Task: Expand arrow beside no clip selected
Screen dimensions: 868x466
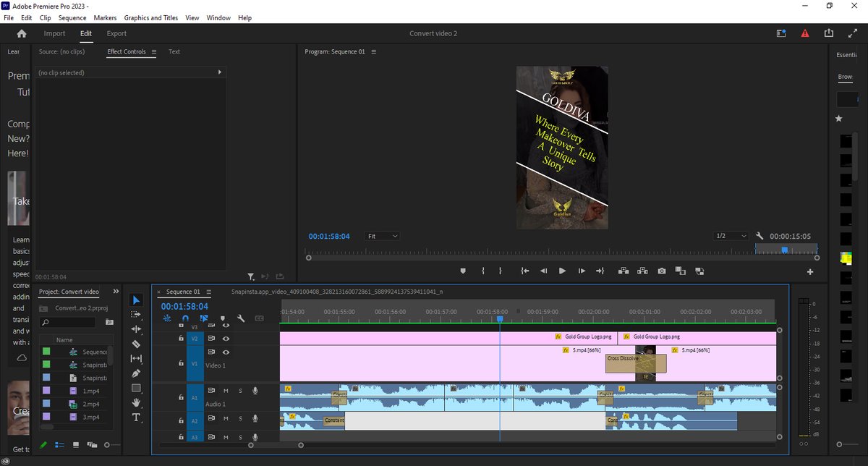Action: coord(219,72)
